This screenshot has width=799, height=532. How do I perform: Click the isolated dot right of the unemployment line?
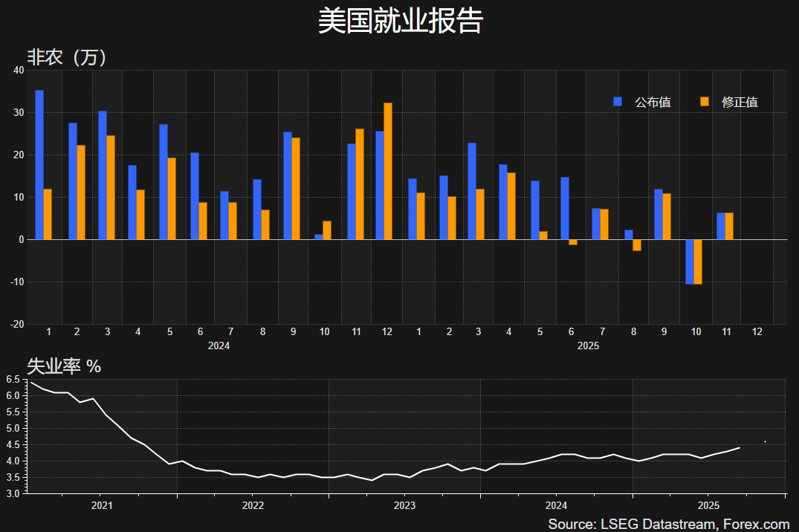[765, 442]
